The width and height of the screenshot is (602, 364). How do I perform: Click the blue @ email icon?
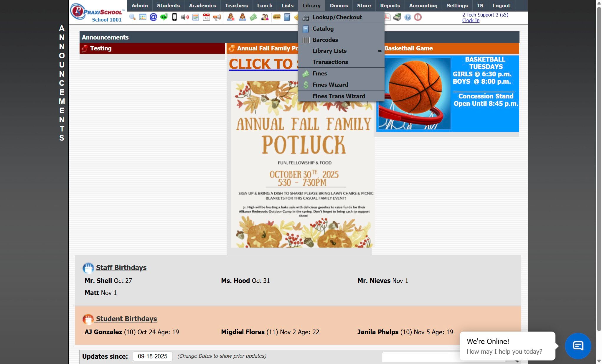point(153,17)
